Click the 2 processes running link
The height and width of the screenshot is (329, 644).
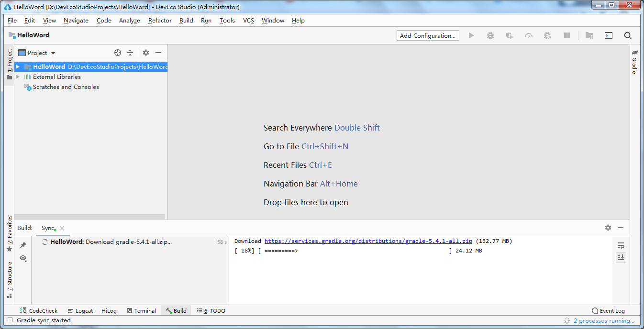604,321
